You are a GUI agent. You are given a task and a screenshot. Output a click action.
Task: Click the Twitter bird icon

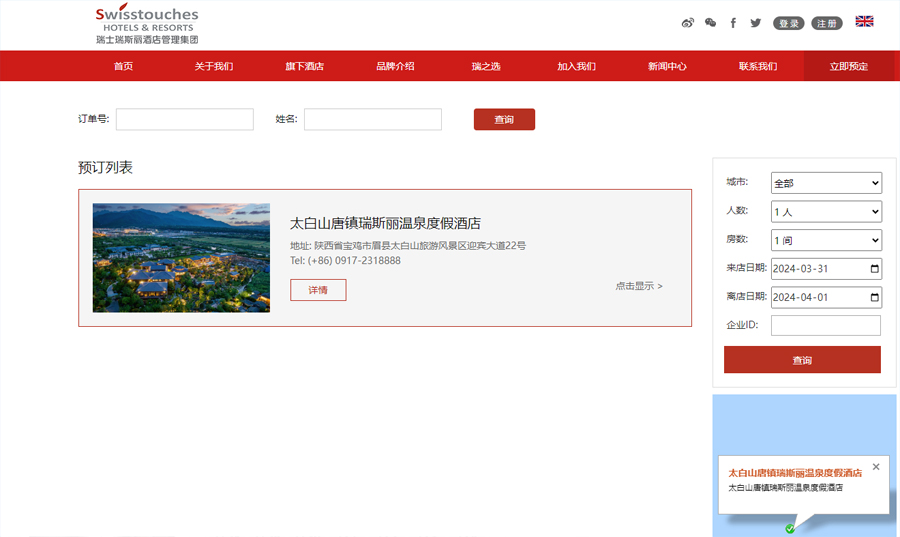(756, 23)
